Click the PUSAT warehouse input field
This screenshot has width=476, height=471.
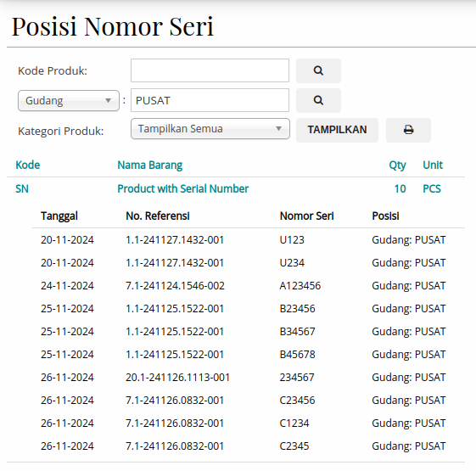(x=210, y=100)
